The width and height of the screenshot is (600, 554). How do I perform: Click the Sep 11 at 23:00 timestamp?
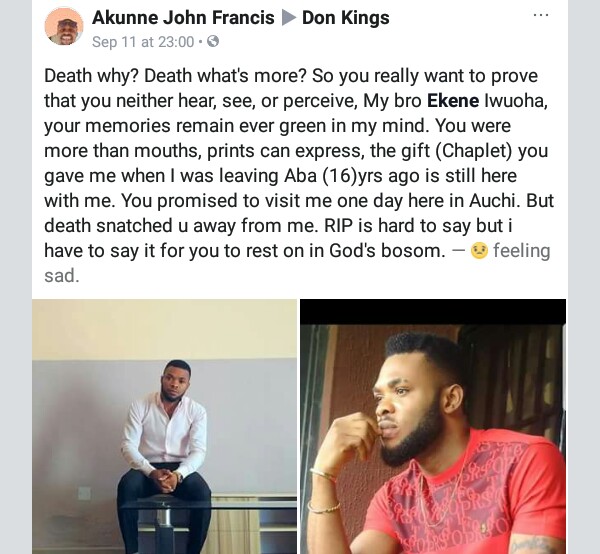142,42
